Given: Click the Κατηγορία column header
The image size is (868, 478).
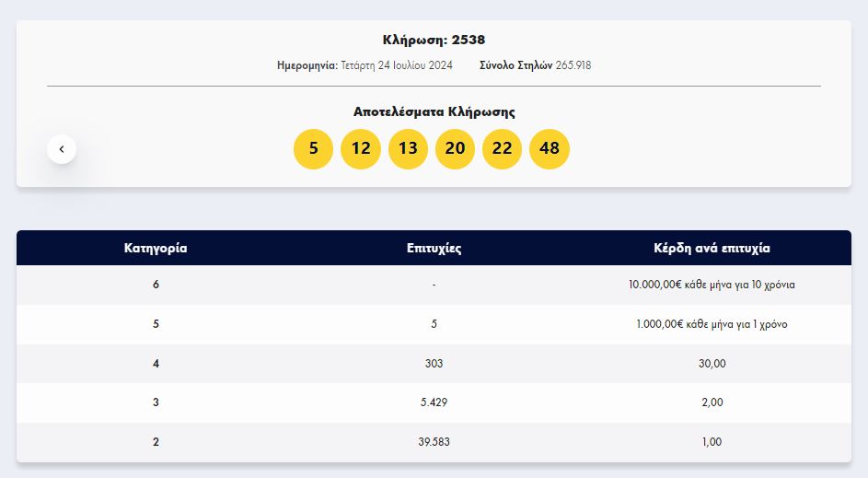Looking at the screenshot, I should (x=156, y=248).
